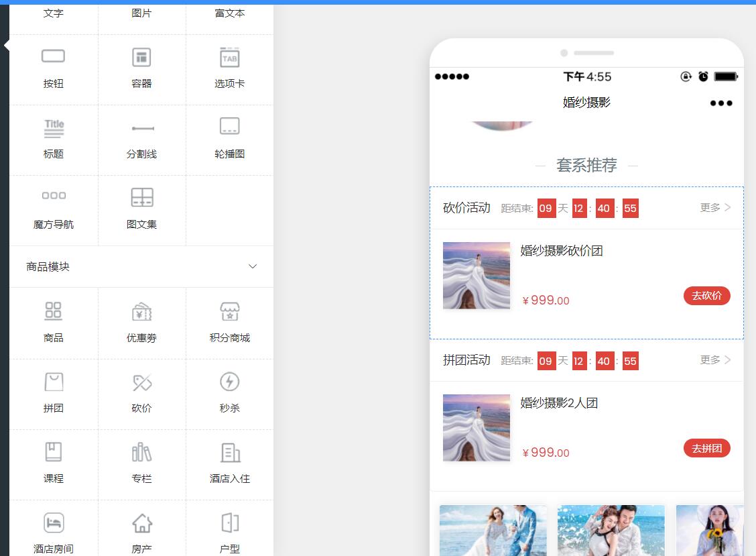Add the 秒杀 flash sale module
The image size is (756, 556).
[229, 394]
